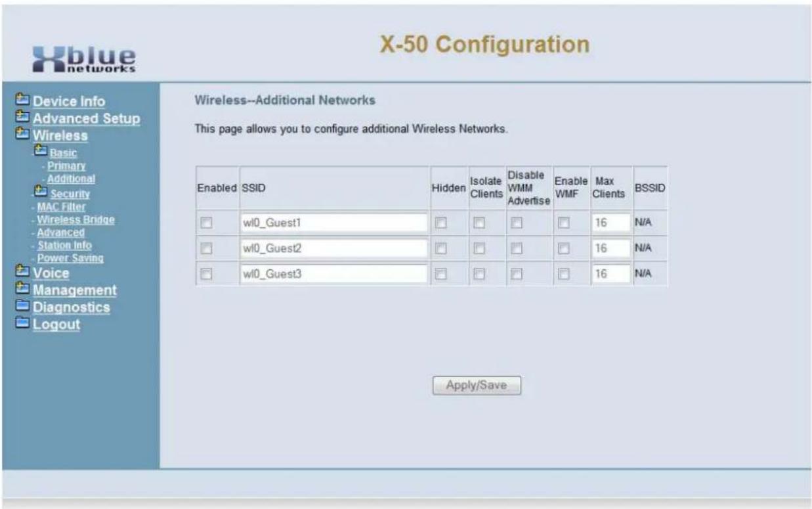Click the Diagnostics folder icon

click(22, 307)
